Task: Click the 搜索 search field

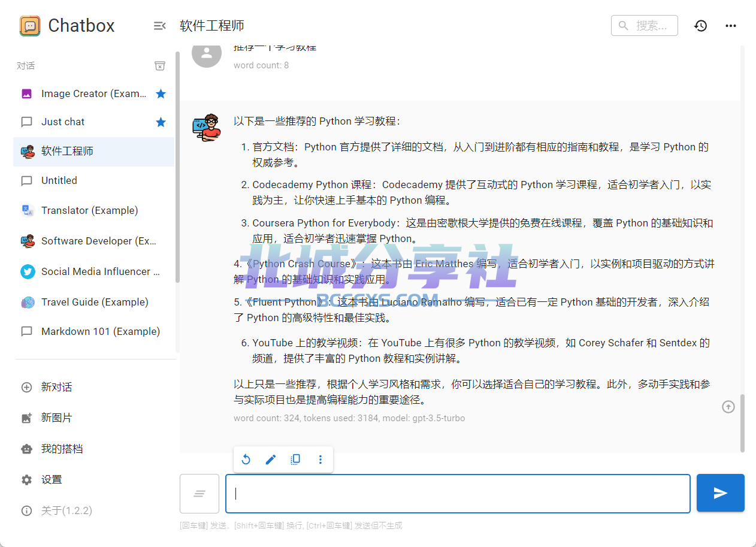Action: coord(645,26)
